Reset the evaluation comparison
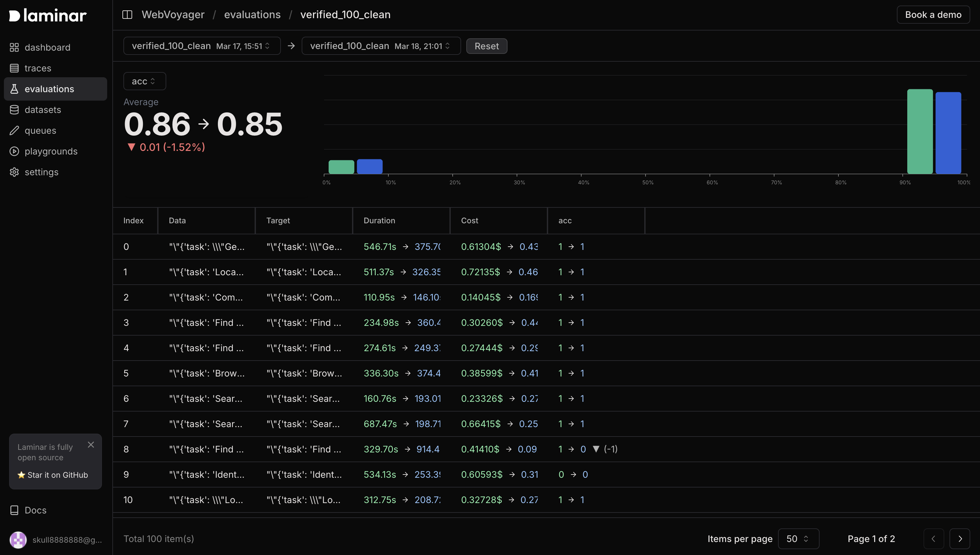This screenshot has width=980, height=555. coord(486,46)
